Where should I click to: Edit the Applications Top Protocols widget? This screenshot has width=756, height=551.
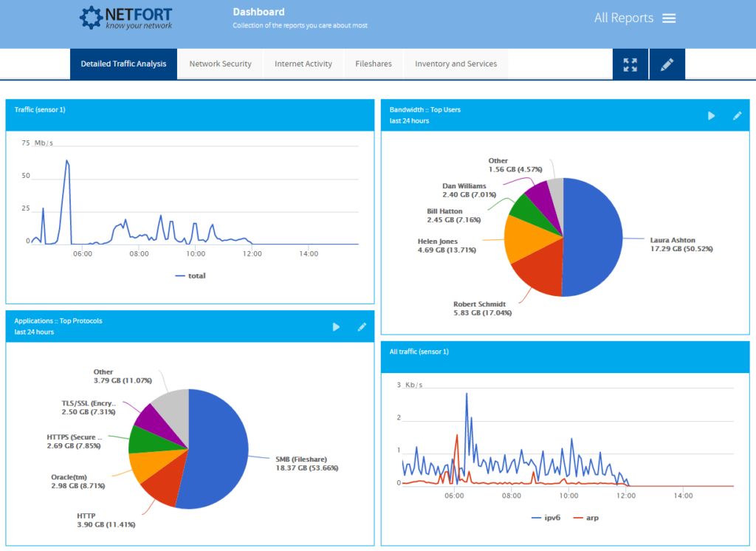point(361,326)
